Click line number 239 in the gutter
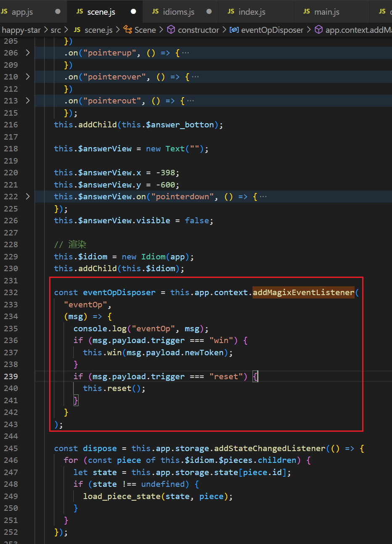 pos(11,376)
